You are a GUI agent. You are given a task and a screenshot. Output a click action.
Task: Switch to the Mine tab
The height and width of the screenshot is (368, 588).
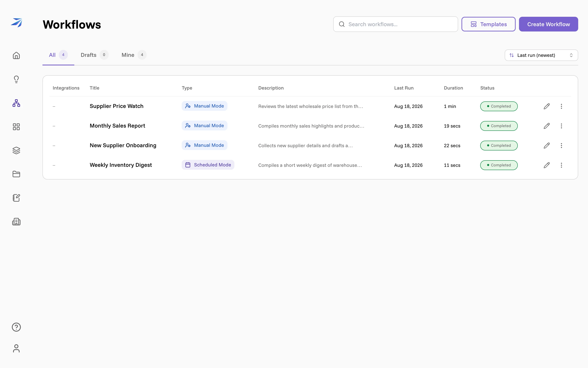[x=134, y=55]
